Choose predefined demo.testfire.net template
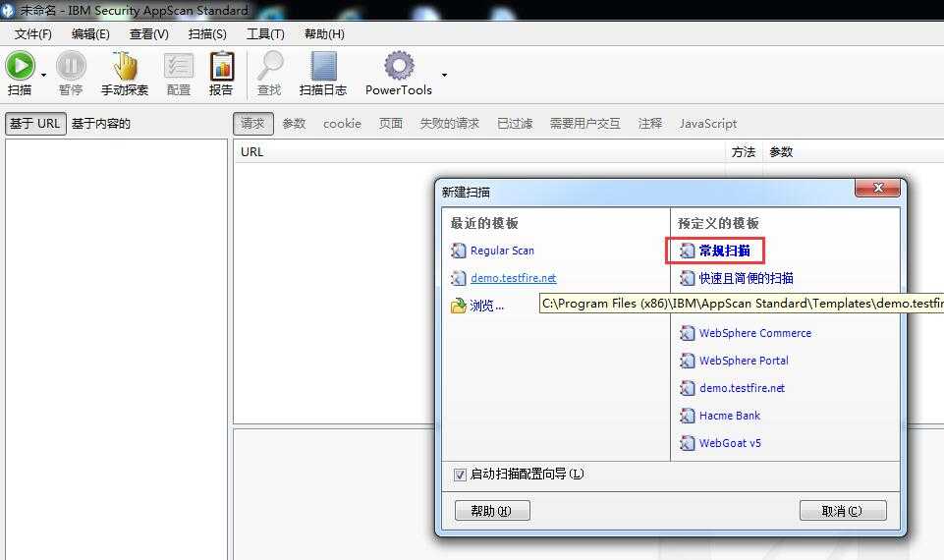The width and height of the screenshot is (944, 560). pos(742,388)
